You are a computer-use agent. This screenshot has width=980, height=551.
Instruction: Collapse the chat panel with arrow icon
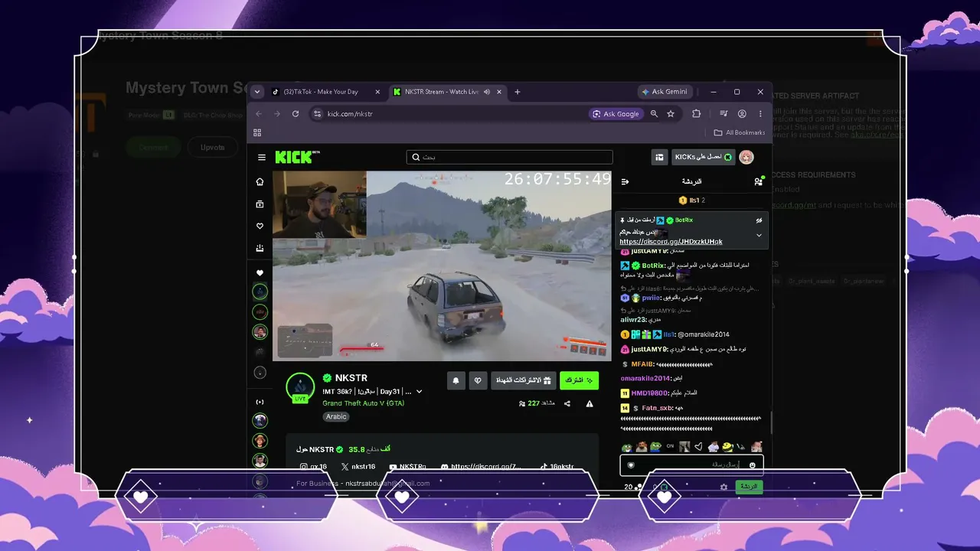coord(625,181)
